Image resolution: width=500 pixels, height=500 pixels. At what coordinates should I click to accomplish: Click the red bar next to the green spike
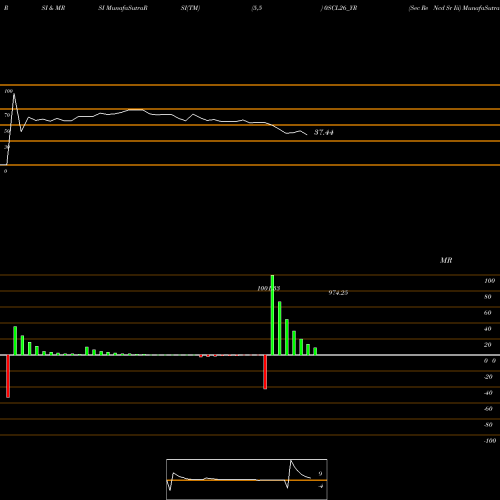(265, 372)
